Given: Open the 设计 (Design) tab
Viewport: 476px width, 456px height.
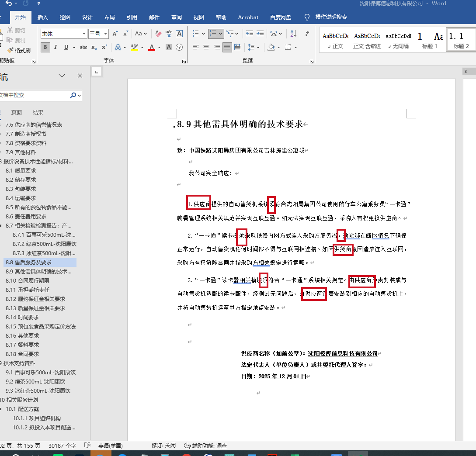Looking at the screenshot, I should pyautogui.click(x=87, y=17).
